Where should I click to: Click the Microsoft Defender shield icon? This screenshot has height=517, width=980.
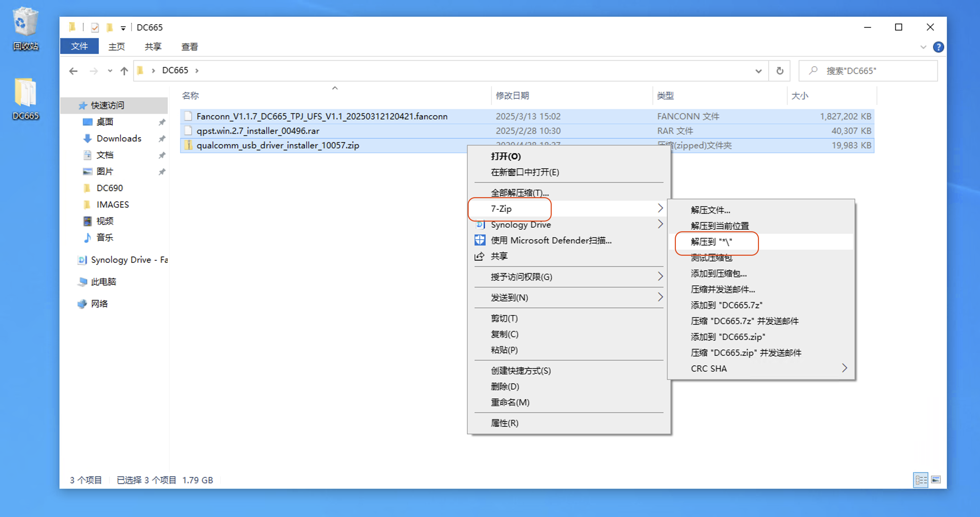(480, 240)
